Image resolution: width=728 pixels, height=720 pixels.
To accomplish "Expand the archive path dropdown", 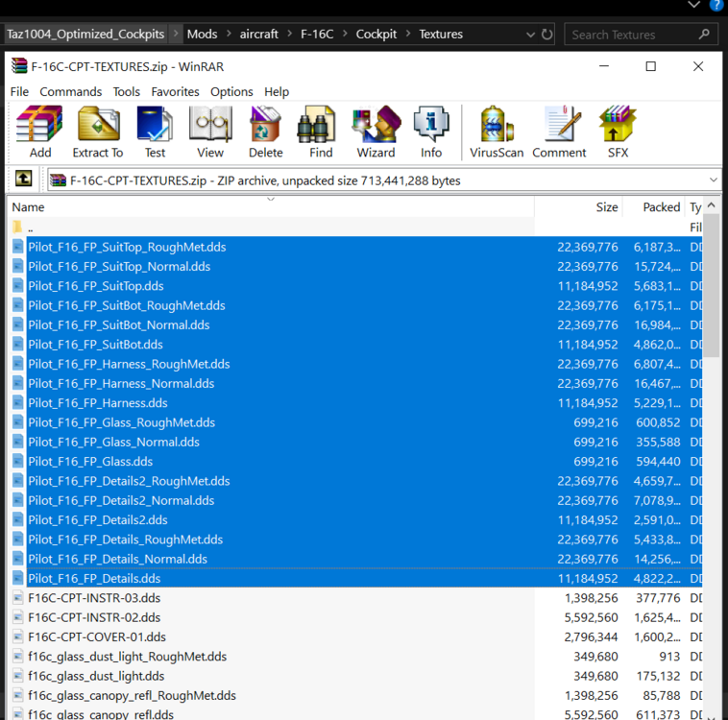I will (x=714, y=180).
